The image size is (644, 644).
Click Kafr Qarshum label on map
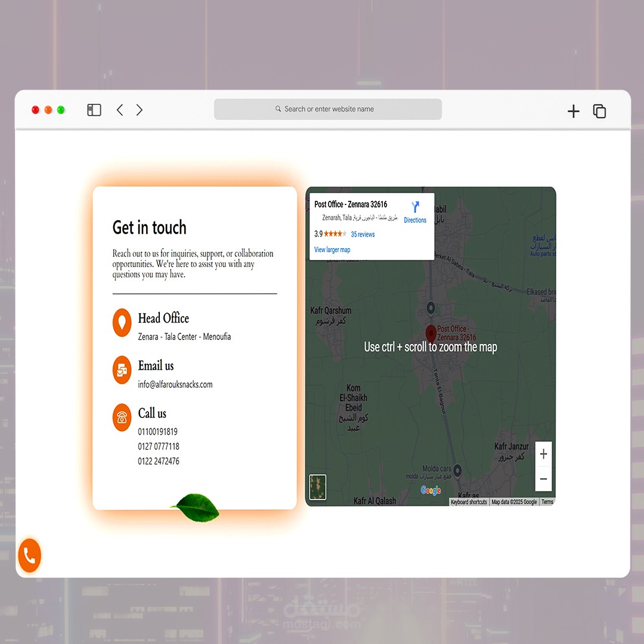point(330,315)
